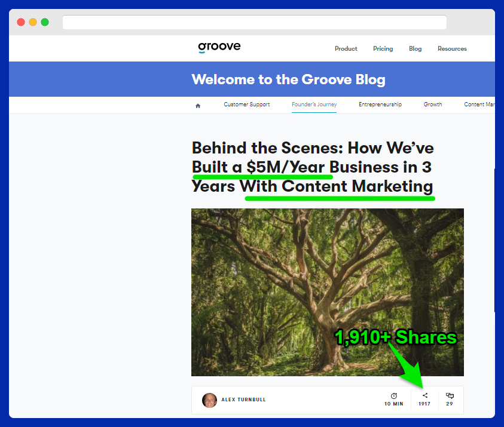The width and height of the screenshot is (504, 427).
Task: Go to blog home via house icon
Action: coord(198,106)
